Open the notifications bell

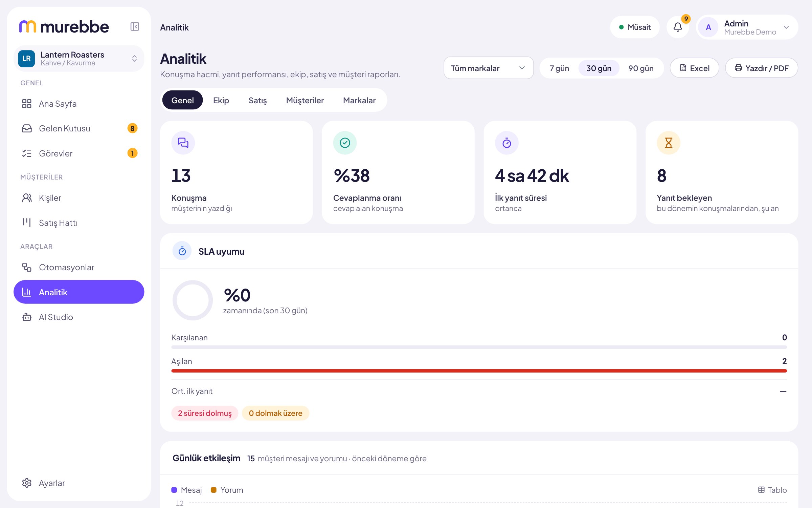coord(678,27)
